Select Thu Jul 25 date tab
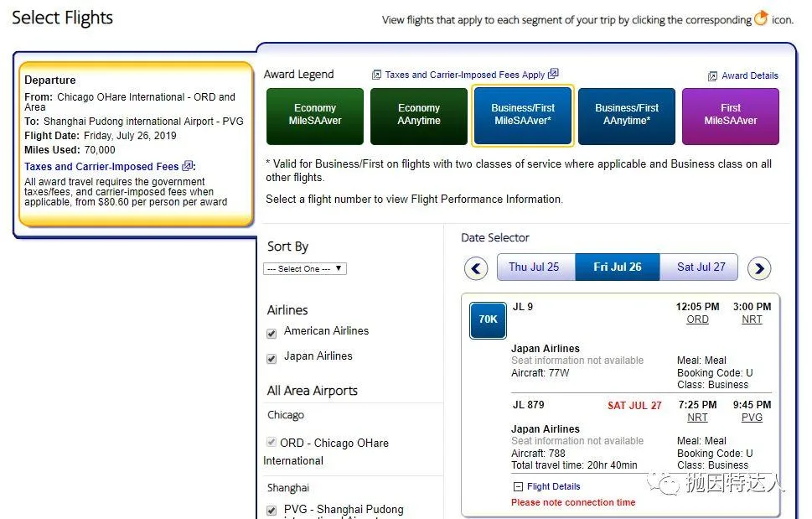The image size is (812, 519). (536, 267)
